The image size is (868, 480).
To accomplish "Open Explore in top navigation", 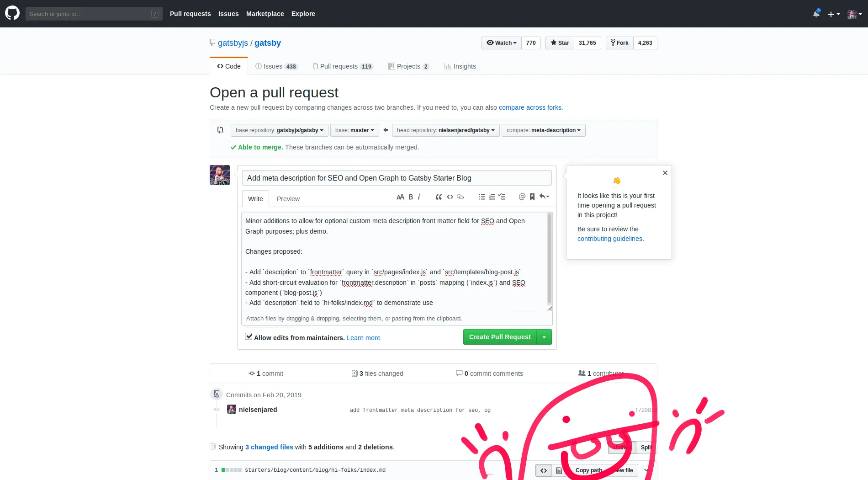I will [x=303, y=14].
